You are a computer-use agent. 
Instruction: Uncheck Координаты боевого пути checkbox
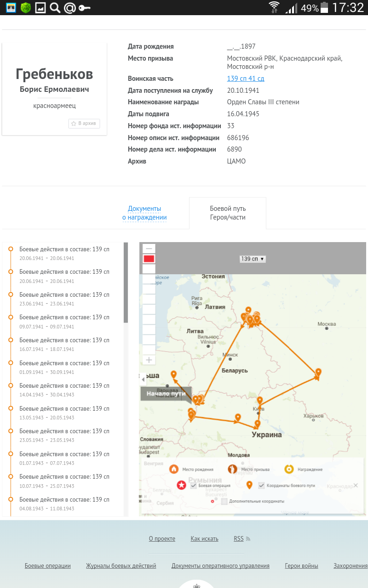pos(262,485)
